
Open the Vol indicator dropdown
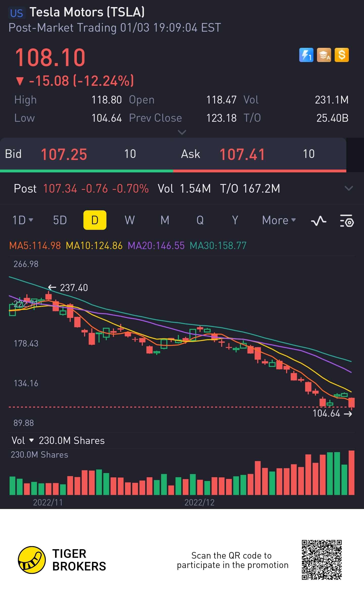23,441
